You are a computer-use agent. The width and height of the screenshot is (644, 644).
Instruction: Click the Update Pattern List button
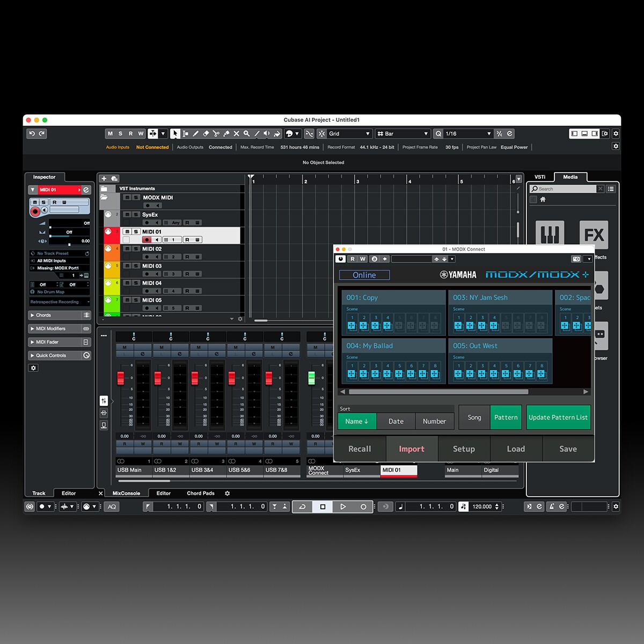point(558,418)
